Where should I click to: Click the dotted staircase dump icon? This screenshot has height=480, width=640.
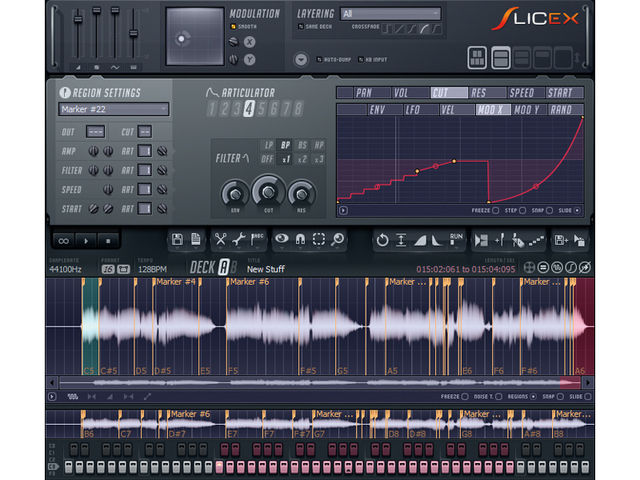click(536, 241)
